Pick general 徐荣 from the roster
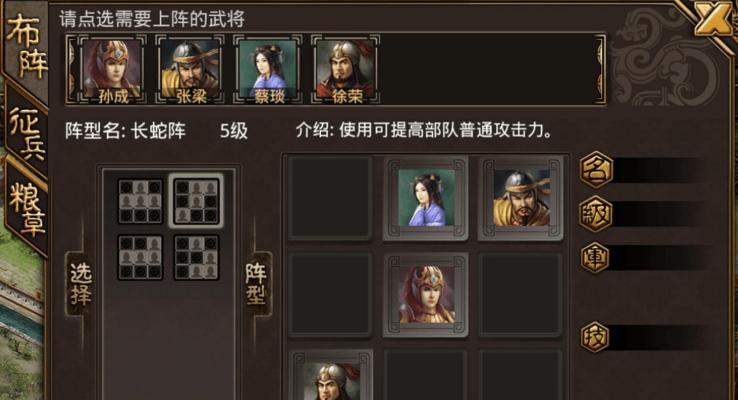 pyautogui.click(x=346, y=69)
